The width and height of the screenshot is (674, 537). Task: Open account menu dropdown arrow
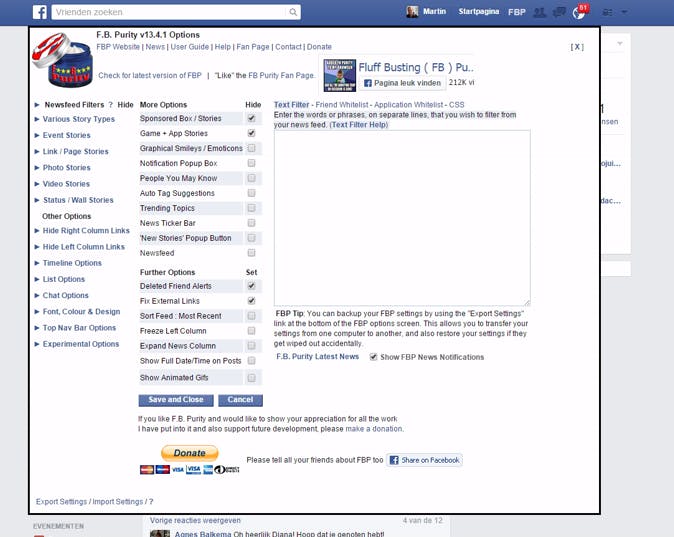[x=624, y=12]
